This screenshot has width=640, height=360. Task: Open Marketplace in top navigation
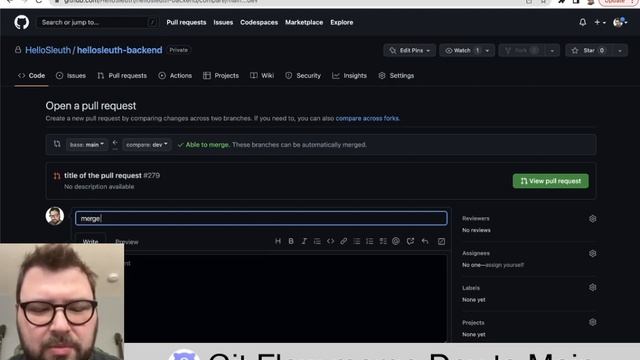(304, 22)
